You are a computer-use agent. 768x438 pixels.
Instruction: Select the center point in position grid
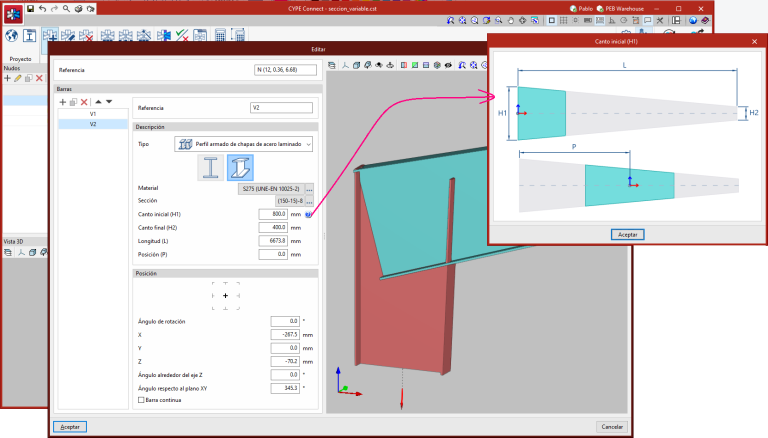(x=226, y=296)
